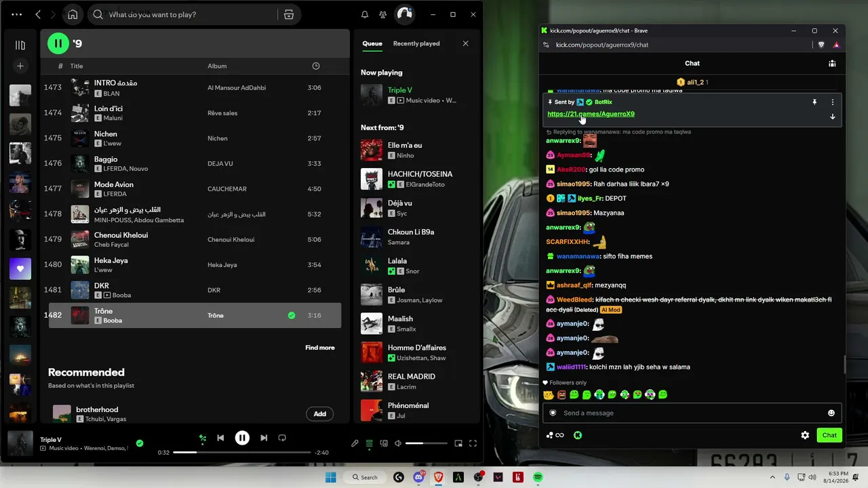Open the Spotify profile avatar menu
Image resolution: width=868 pixels, height=488 pixels.
point(405,14)
